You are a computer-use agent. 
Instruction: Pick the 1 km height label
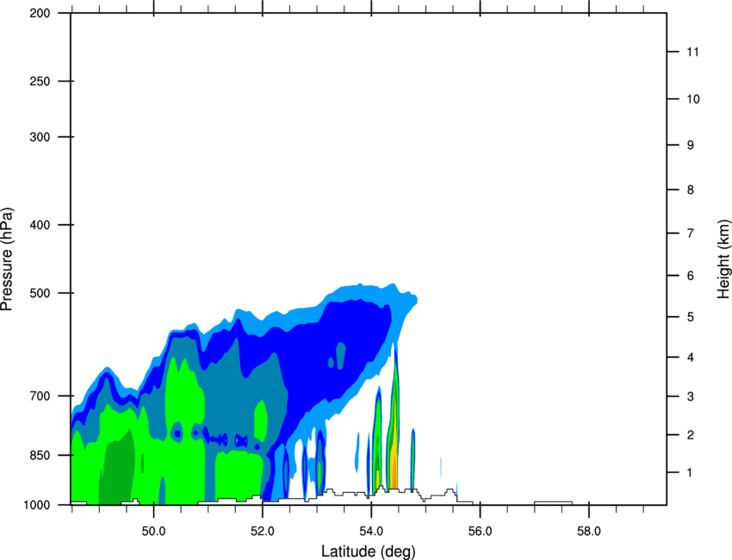[x=690, y=473]
